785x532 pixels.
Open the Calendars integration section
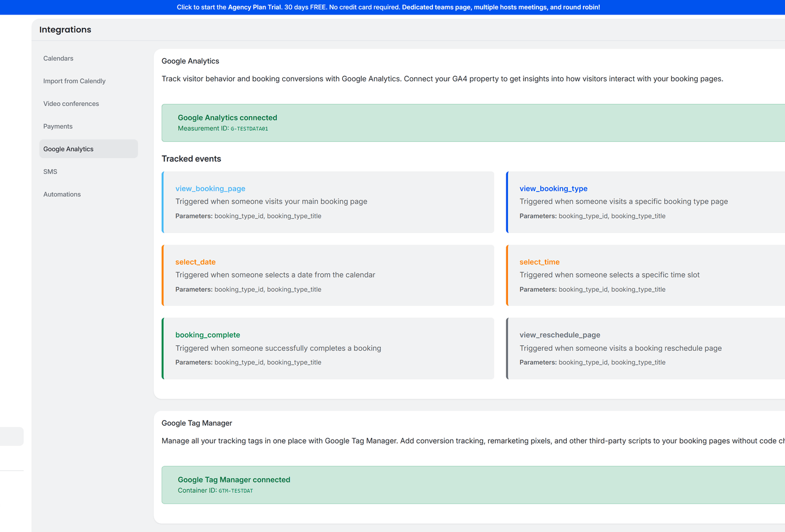point(58,58)
